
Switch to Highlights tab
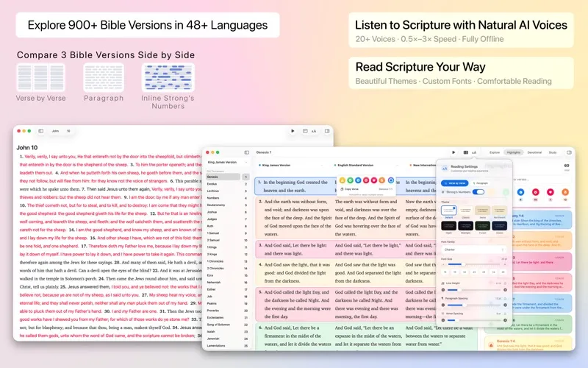513,152
